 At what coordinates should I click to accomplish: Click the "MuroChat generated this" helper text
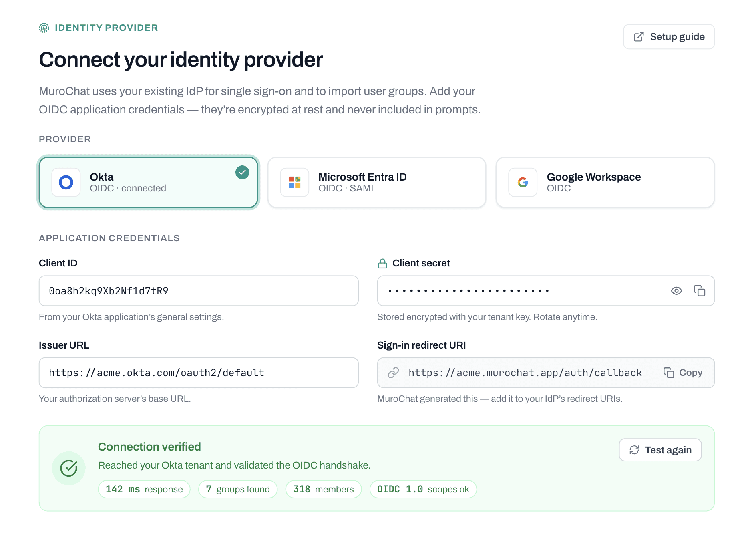pos(500,399)
